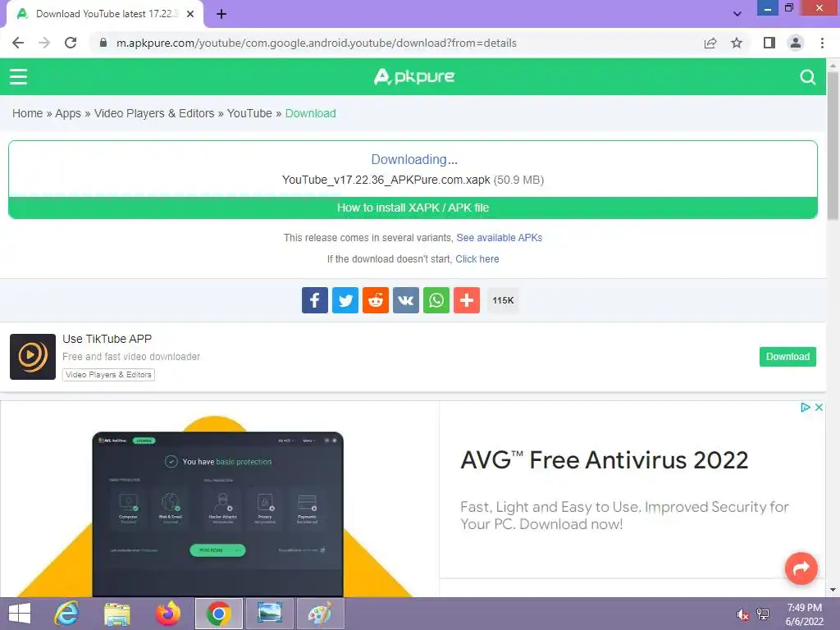This screenshot has width=840, height=630.
Task: Go to Home breadcrumb
Action: click(27, 113)
